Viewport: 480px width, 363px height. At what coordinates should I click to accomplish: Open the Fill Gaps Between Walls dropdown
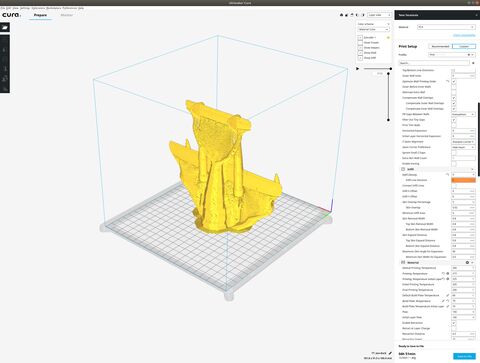point(463,114)
